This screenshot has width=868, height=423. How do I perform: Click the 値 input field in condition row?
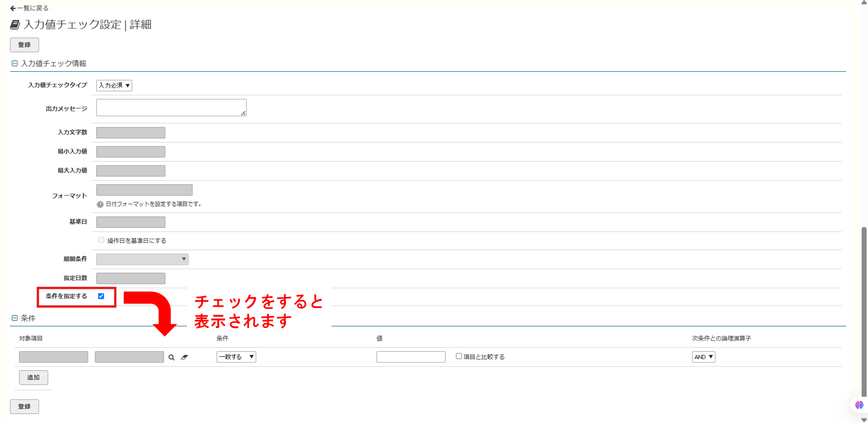click(x=411, y=357)
